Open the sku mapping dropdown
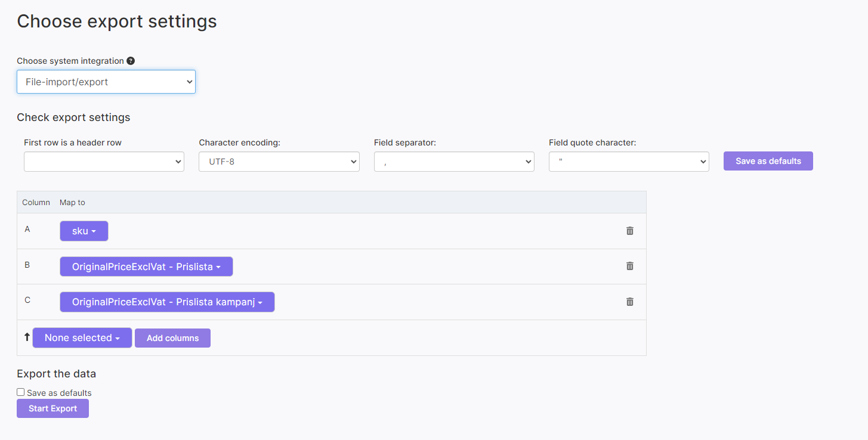 (x=84, y=231)
